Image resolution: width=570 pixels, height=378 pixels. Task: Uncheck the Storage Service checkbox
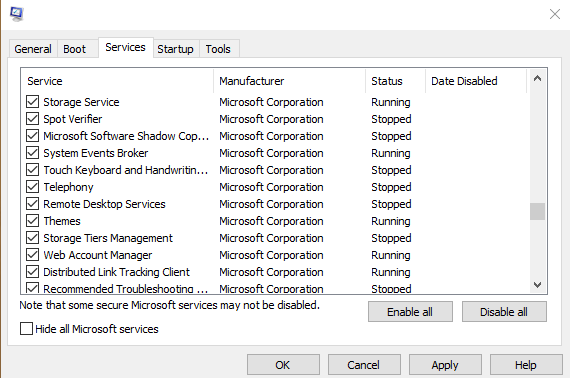coord(32,102)
